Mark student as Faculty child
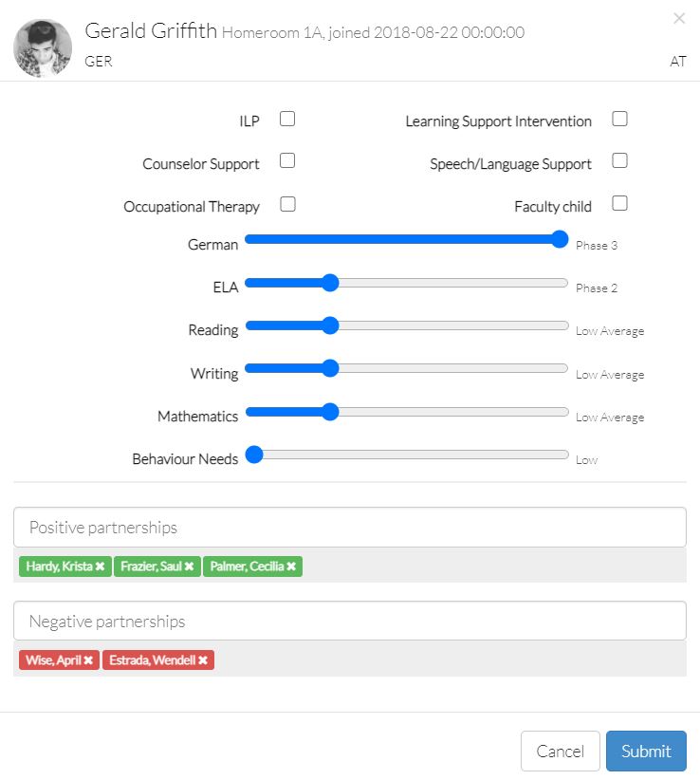This screenshot has height=780, width=700. pos(619,204)
